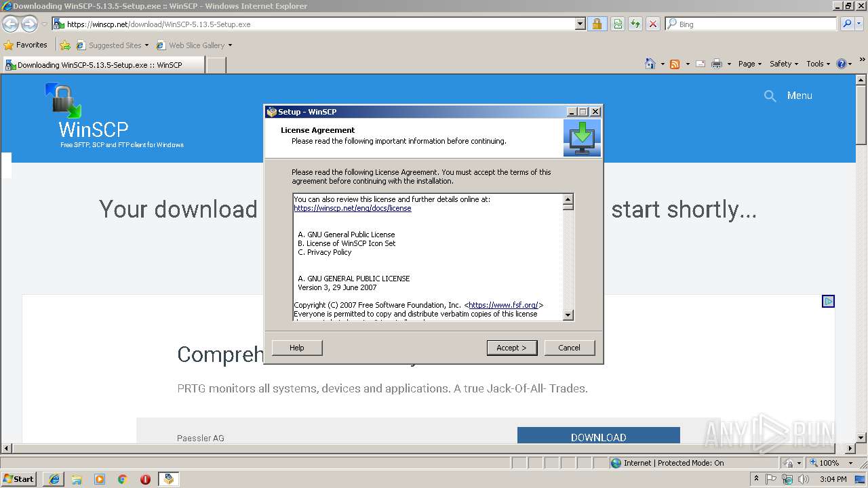This screenshot has height=488, width=868.
Task: Click the WinSCP padlock logo on page
Action: tap(64, 100)
